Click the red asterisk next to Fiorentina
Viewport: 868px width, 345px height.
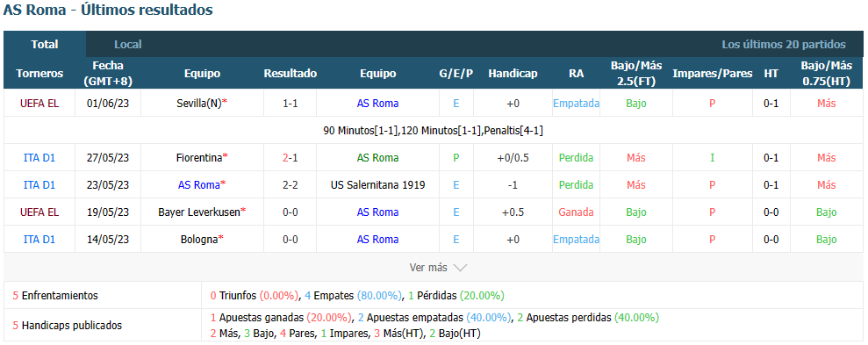coord(226,157)
